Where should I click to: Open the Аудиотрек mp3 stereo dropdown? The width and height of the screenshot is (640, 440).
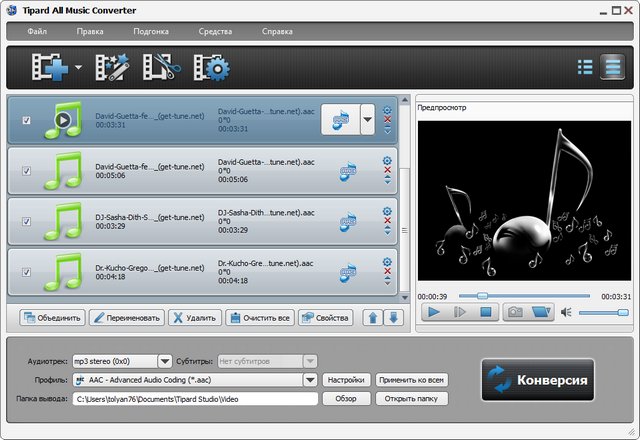point(165,361)
